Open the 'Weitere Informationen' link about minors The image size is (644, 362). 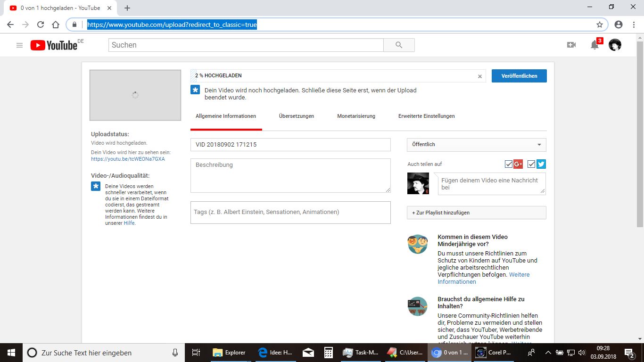pyautogui.click(x=484, y=278)
